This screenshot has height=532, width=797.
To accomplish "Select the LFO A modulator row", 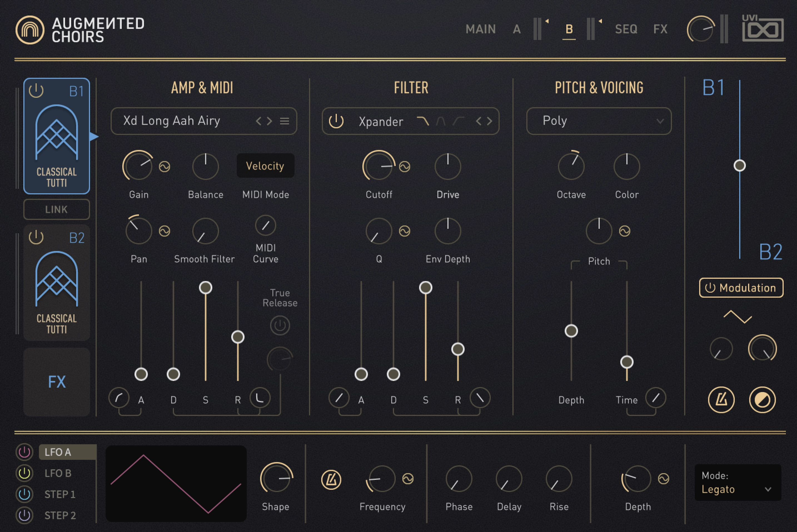I will tap(67, 452).
